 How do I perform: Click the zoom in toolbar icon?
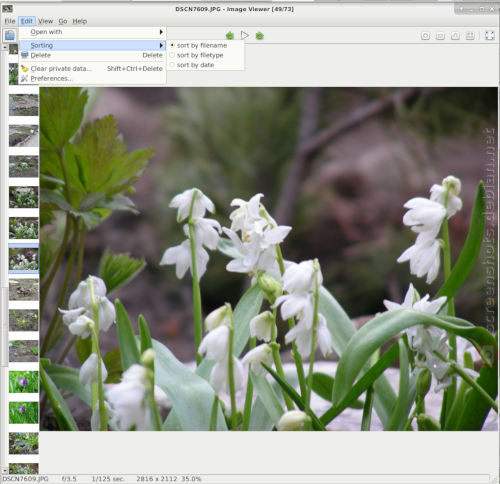pyautogui.click(x=425, y=36)
